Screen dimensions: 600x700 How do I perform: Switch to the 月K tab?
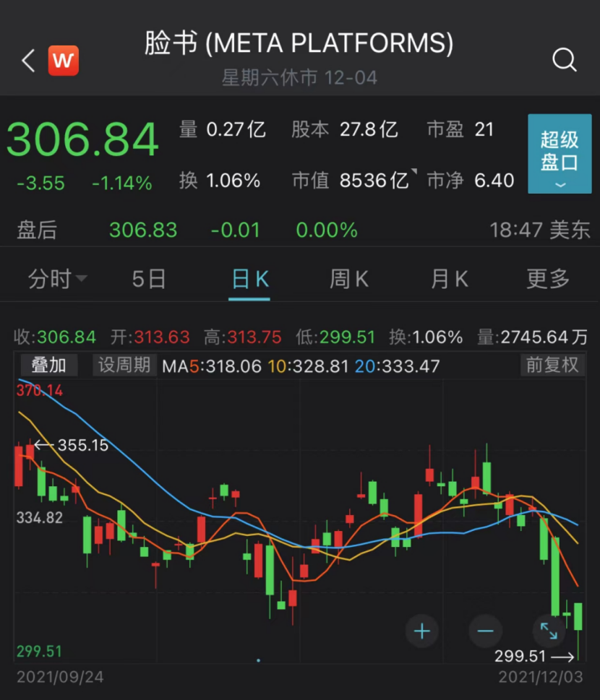(x=449, y=279)
